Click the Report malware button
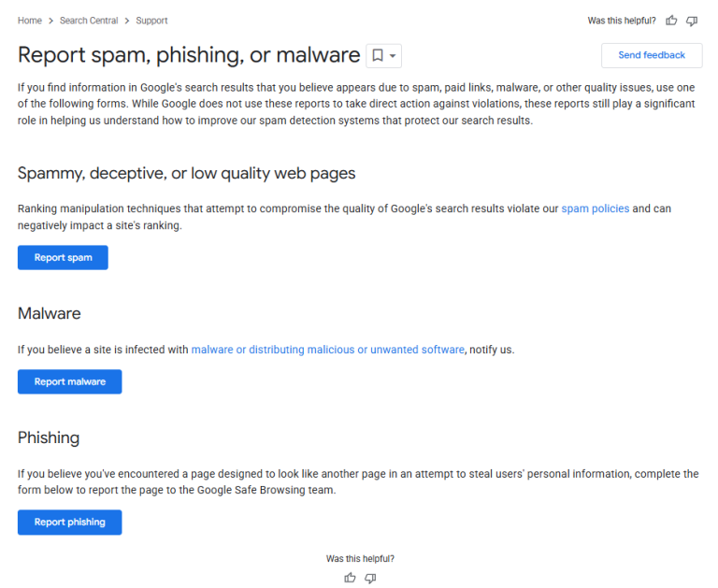This screenshot has height=588, width=718. [69, 381]
